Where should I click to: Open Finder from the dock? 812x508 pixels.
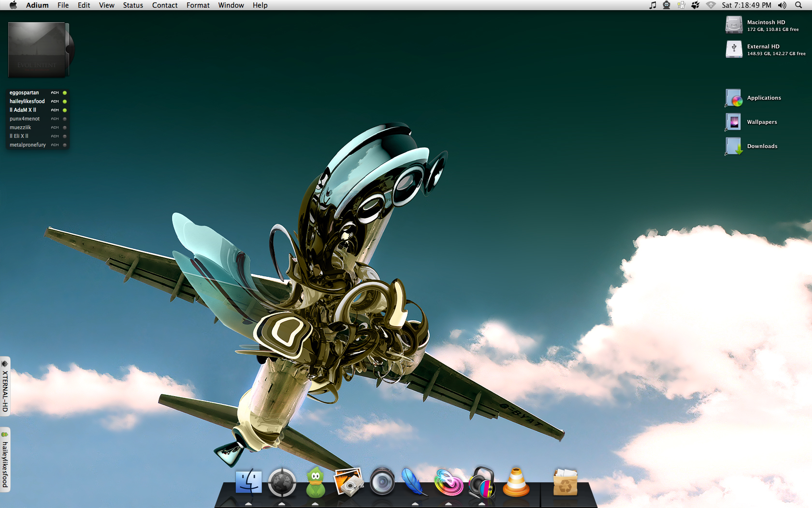(x=248, y=482)
